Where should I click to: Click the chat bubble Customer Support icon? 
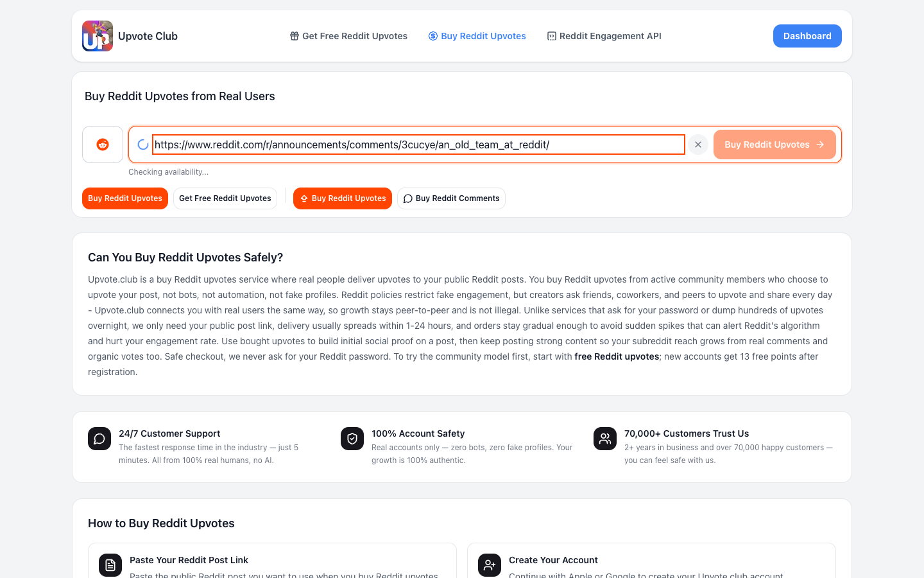(99, 439)
